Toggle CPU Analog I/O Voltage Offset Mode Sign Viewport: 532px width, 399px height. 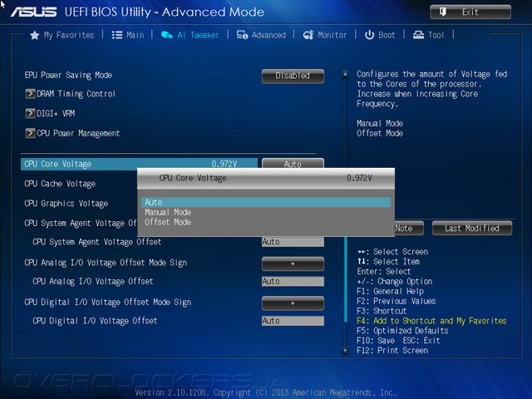click(x=293, y=264)
